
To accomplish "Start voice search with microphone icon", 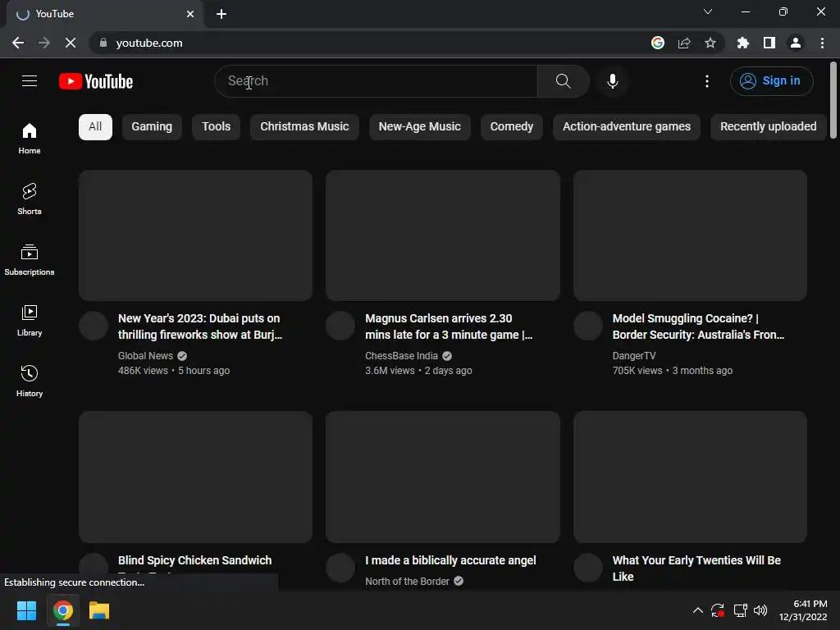I will [x=612, y=81].
